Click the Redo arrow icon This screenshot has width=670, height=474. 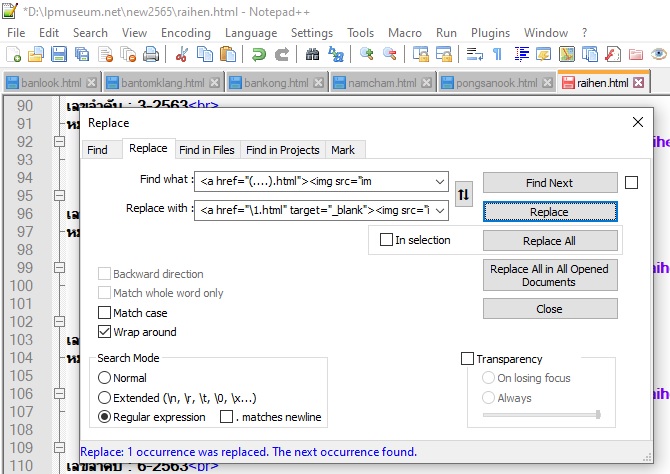point(282,54)
